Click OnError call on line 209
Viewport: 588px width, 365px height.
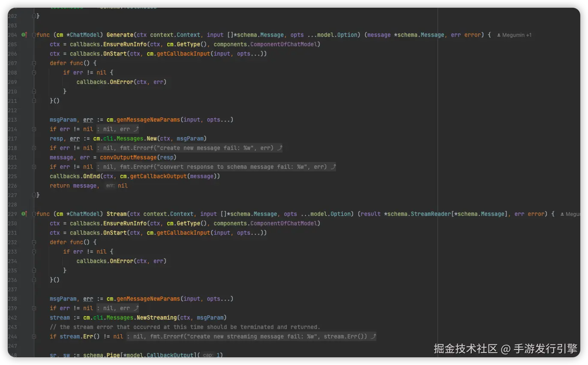point(121,82)
